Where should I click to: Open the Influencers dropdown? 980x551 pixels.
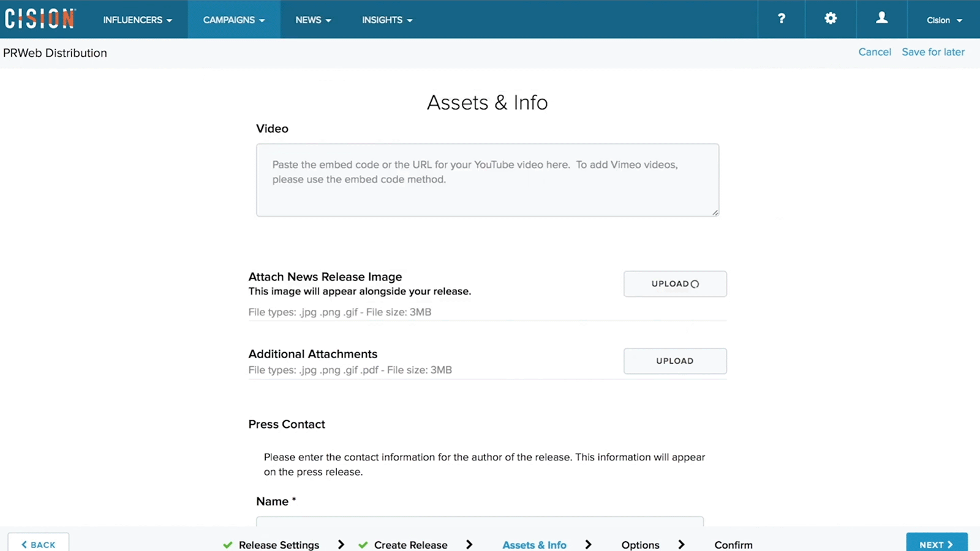coord(137,20)
